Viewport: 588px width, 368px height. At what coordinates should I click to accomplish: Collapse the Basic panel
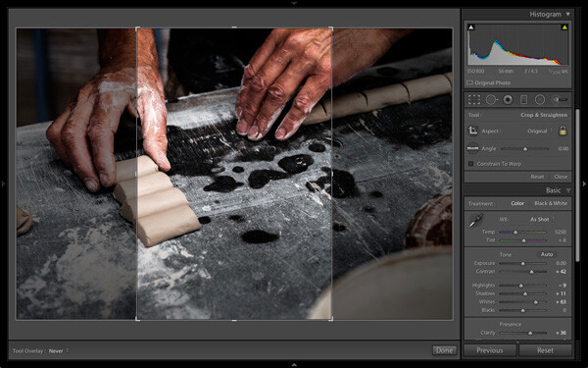pos(568,190)
